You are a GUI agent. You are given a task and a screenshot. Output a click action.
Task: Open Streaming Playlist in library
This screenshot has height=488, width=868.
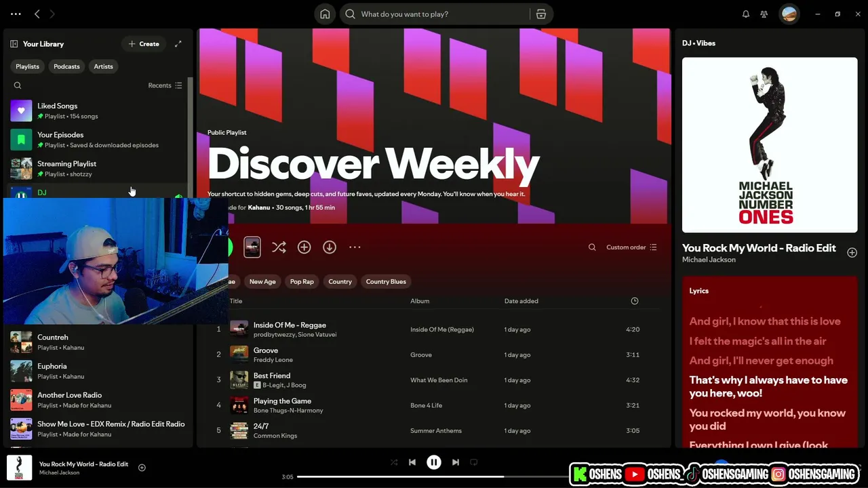click(98, 169)
